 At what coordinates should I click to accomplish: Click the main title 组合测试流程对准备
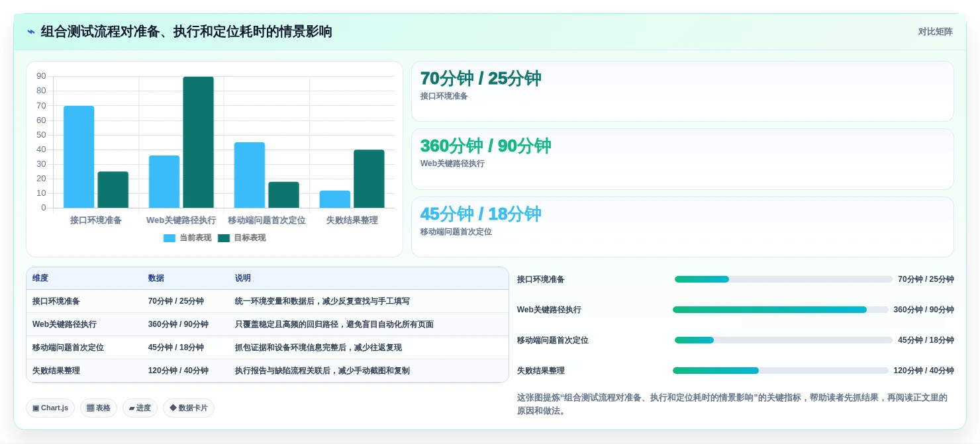click(x=186, y=32)
